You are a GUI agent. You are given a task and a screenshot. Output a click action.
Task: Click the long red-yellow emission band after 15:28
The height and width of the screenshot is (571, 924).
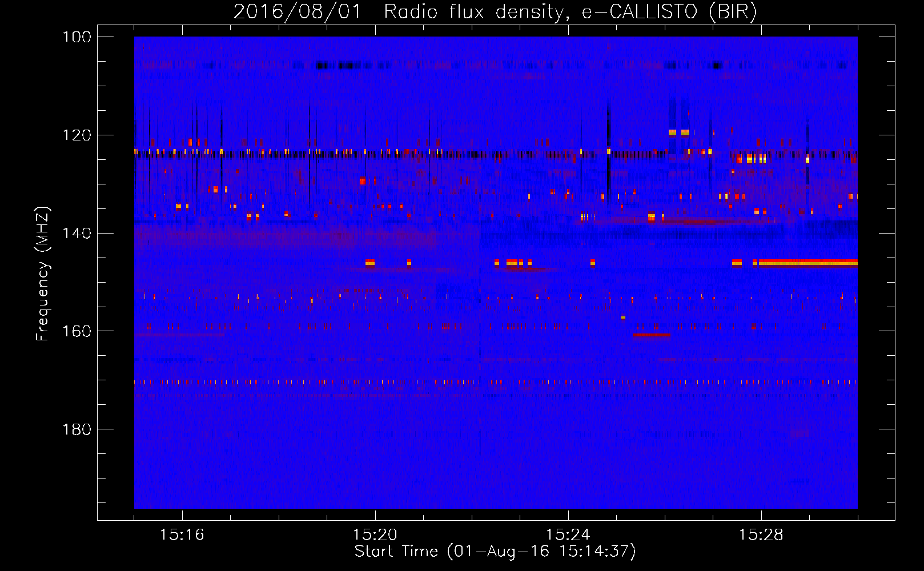(x=808, y=263)
